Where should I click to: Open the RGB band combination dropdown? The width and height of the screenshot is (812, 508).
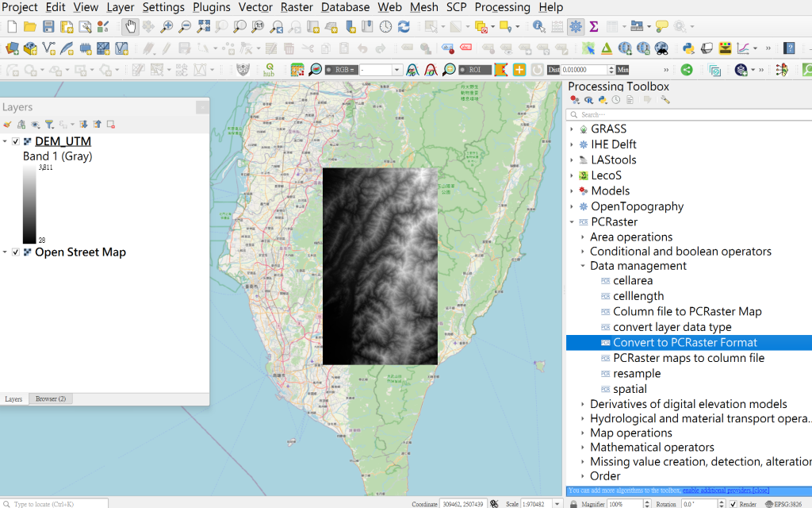(x=397, y=70)
